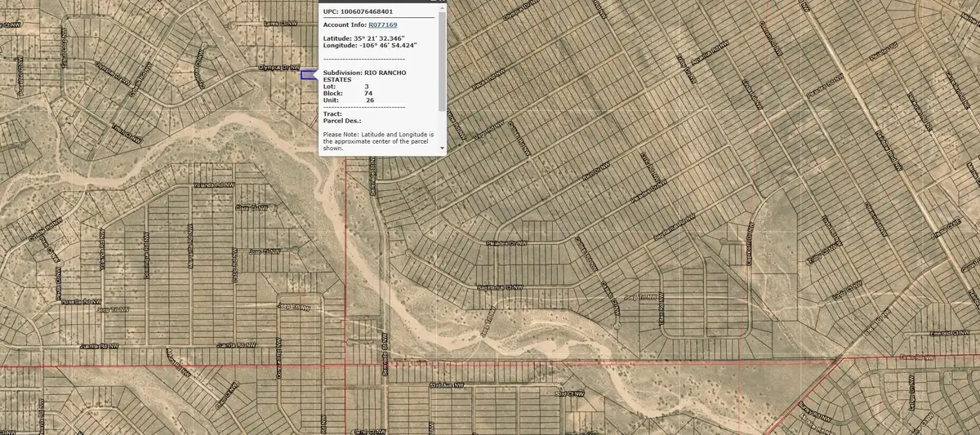
Task: Click the popup scroll down arrow
Action: [443, 149]
